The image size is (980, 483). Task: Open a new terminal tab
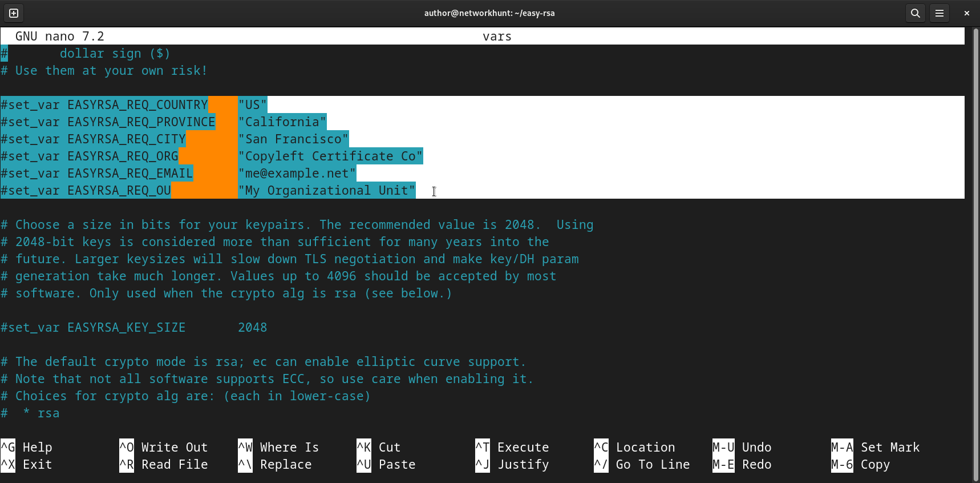(x=14, y=13)
